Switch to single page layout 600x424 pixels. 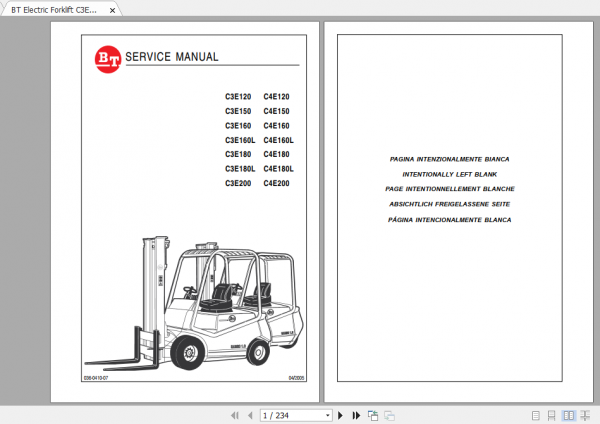(536, 415)
